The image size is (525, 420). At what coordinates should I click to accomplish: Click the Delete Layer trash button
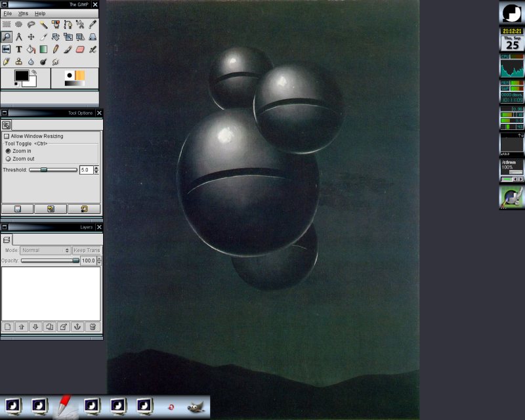tap(93, 327)
